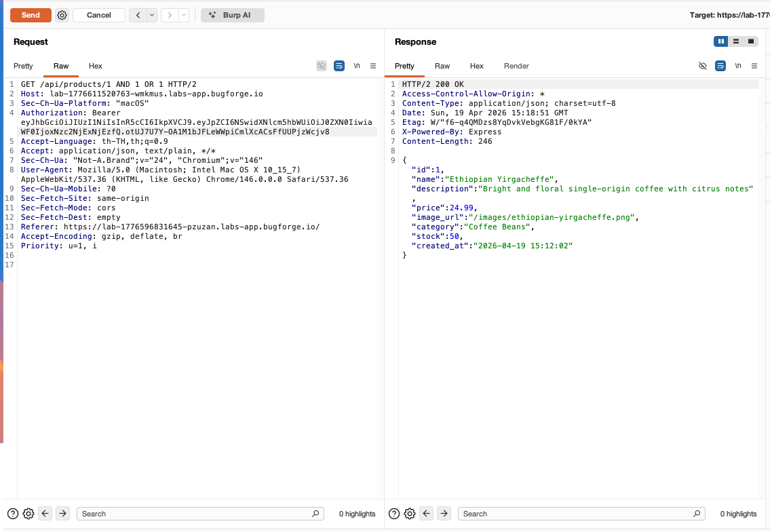Open search settings gear below Response pane
This screenshot has height=532, width=770.
pyautogui.click(x=410, y=514)
